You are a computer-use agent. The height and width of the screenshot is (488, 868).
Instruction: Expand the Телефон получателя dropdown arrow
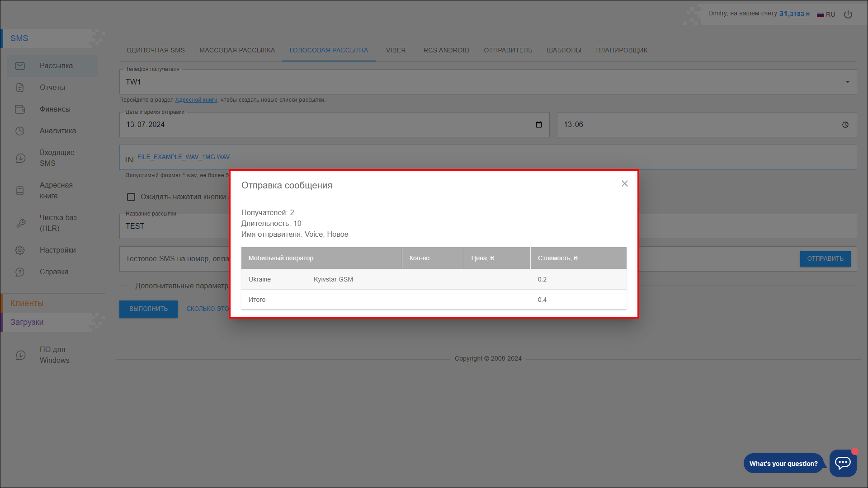click(847, 82)
